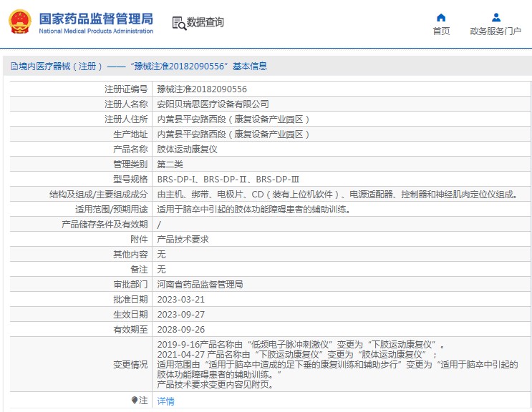Click National Medical Products Administration text
The height and width of the screenshot is (412, 532).
pyautogui.click(x=96, y=31)
